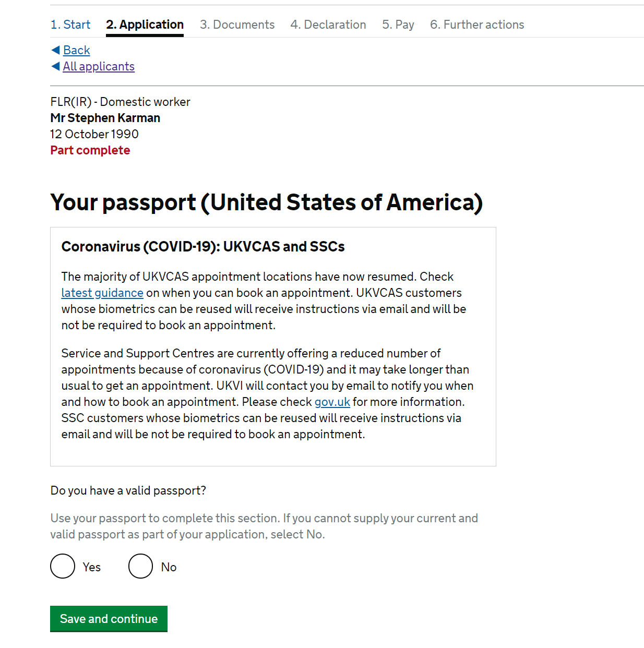Viewport: 644px width, 648px height.
Task: Click the Part complete status text
Action: click(x=90, y=150)
